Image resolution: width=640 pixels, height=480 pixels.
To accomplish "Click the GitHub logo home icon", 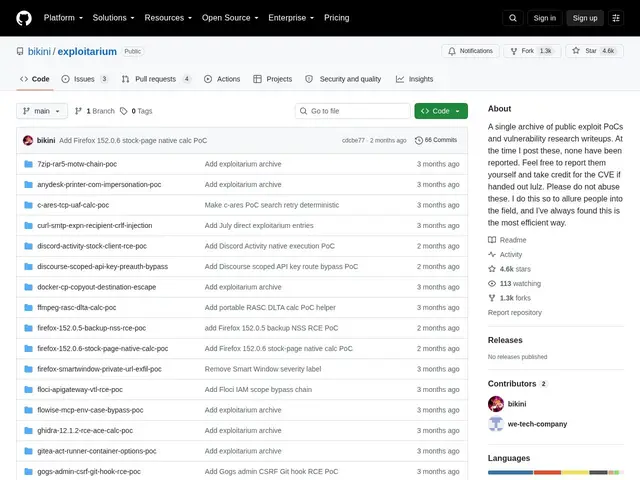I will point(24,18).
